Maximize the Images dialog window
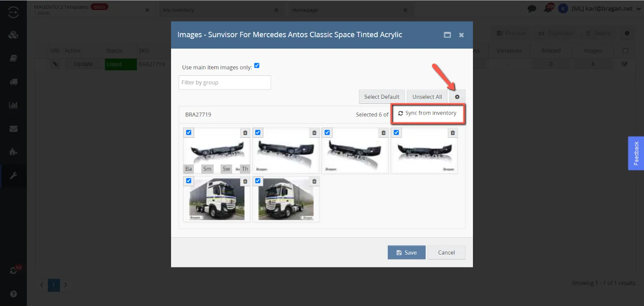The image size is (644, 306). tap(447, 35)
